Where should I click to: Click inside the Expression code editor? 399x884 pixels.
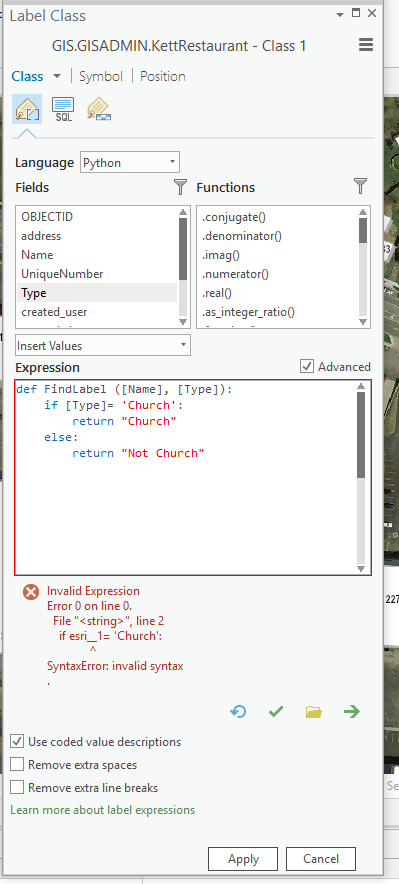186,477
